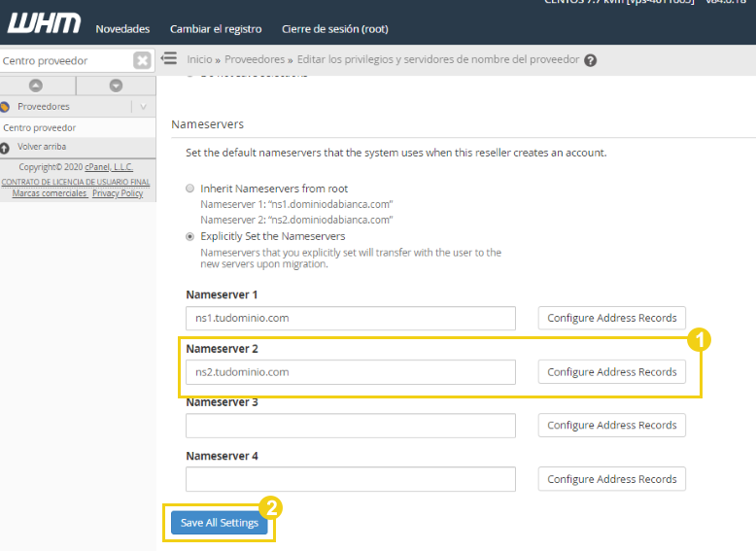Click Volver arriba in sidebar
The height and width of the screenshot is (551, 756).
point(42,147)
